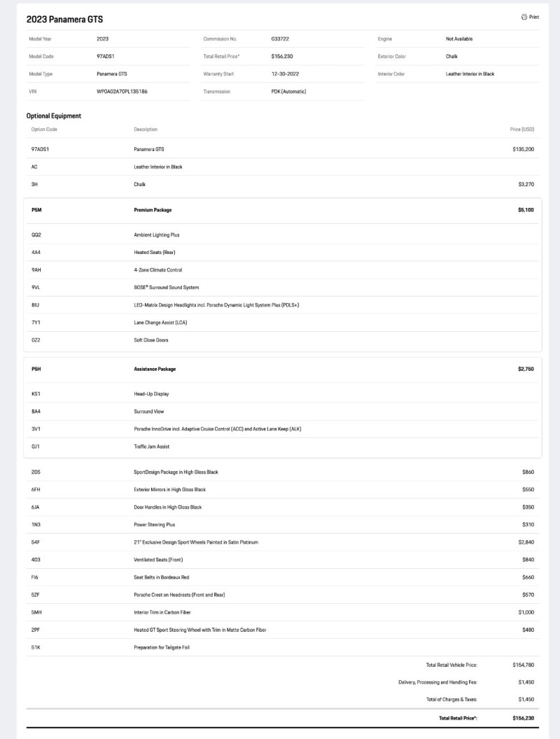Click the Total Retail Price value $156,230
560x739 pixels.
(x=282, y=56)
